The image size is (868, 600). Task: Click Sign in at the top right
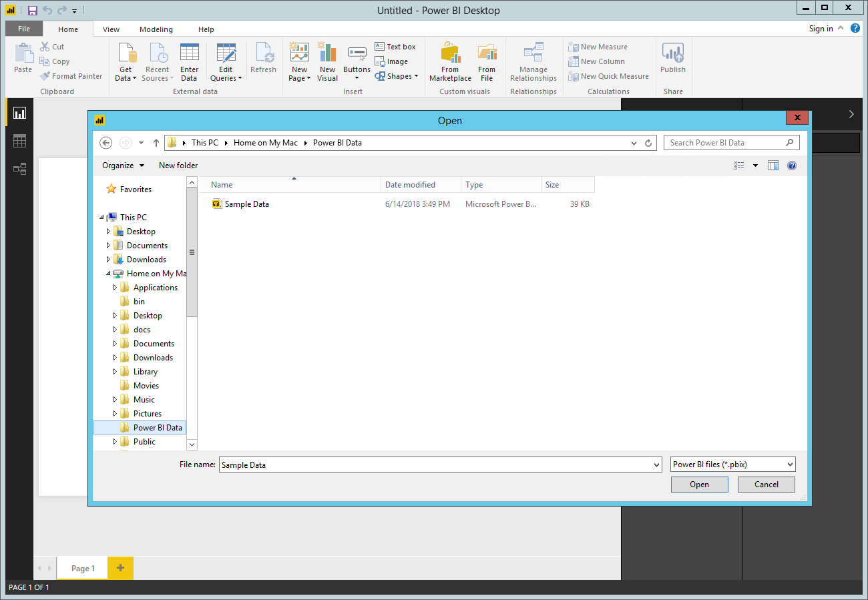click(x=821, y=29)
